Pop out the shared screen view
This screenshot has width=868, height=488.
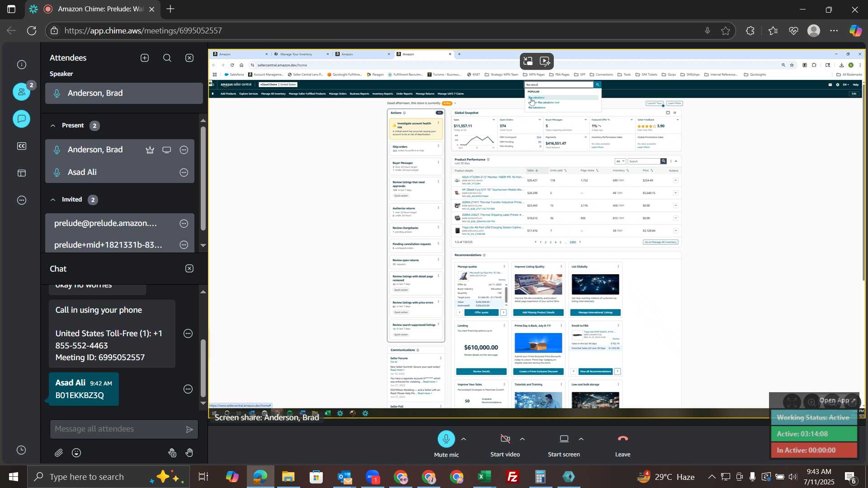point(528,61)
